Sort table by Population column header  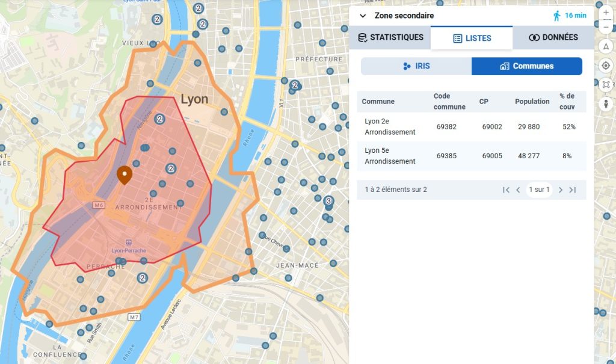tap(532, 102)
